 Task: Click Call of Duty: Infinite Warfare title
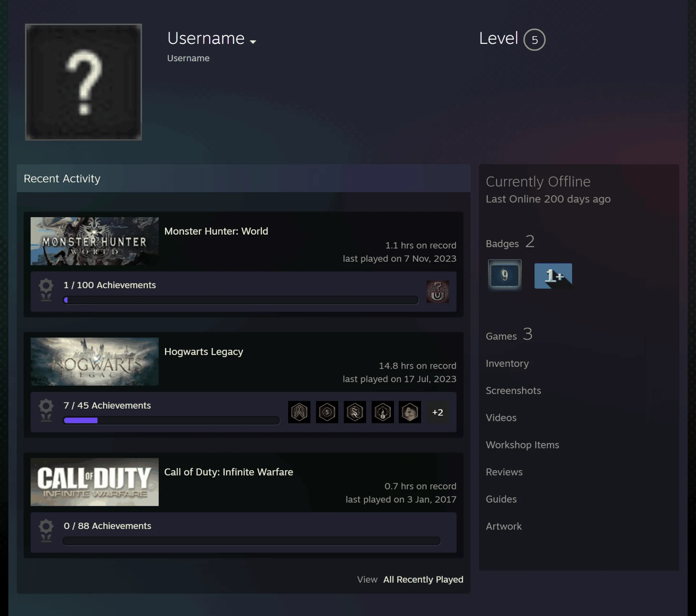pyautogui.click(x=229, y=472)
